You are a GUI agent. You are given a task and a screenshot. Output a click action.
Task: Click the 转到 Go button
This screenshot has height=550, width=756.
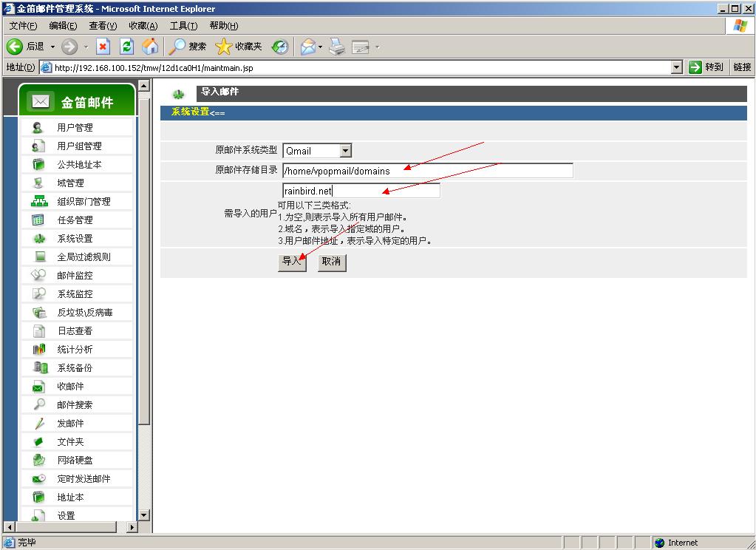click(706, 67)
